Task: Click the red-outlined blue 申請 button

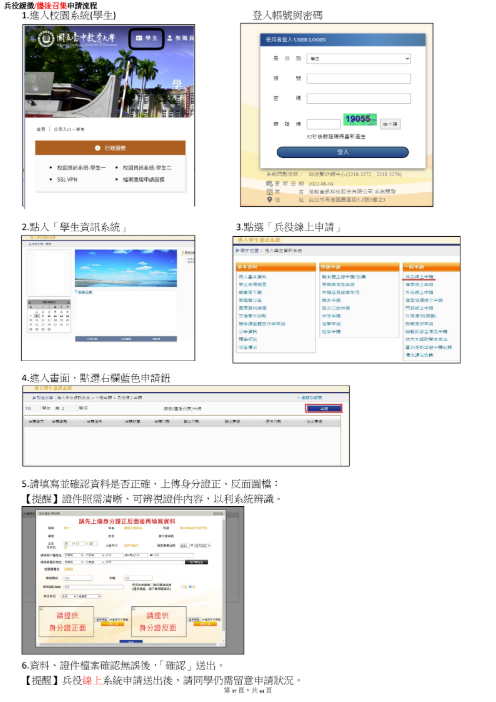Action: click(324, 408)
